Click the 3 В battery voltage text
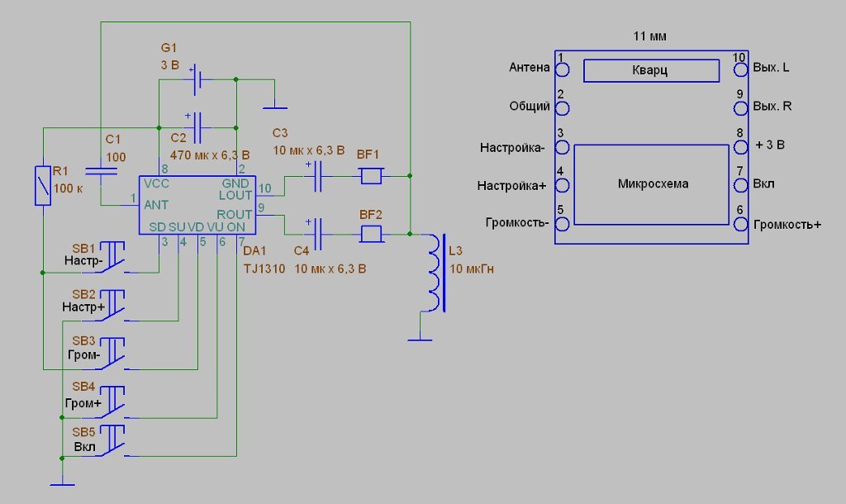 170,65
